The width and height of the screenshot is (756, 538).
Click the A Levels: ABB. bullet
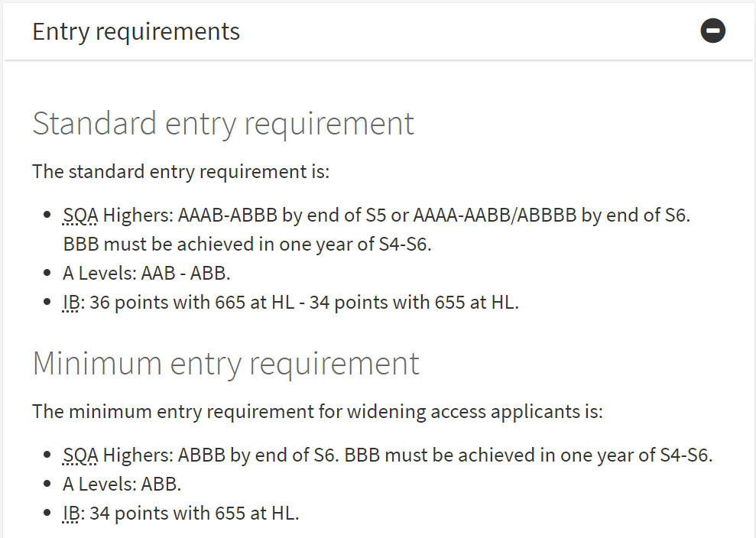pyautogui.click(x=122, y=484)
